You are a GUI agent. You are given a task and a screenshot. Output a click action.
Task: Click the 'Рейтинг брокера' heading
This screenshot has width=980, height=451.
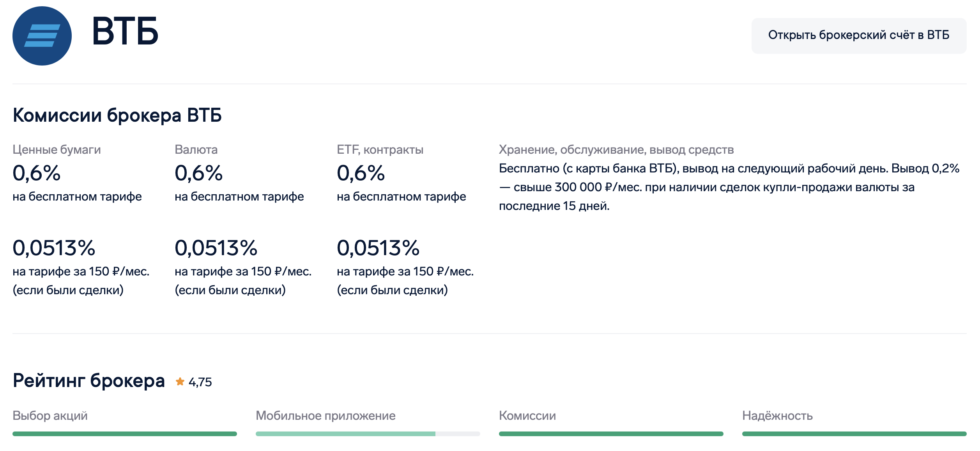pos(89,380)
